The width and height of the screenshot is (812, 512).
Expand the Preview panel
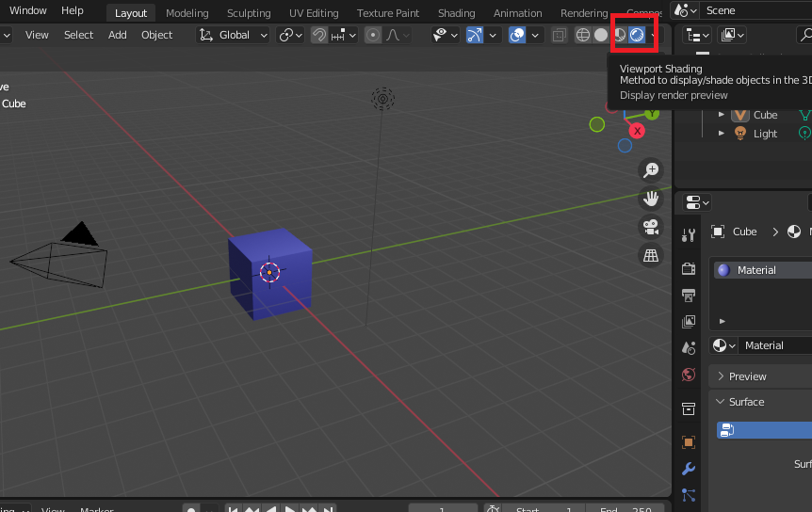[721, 376]
